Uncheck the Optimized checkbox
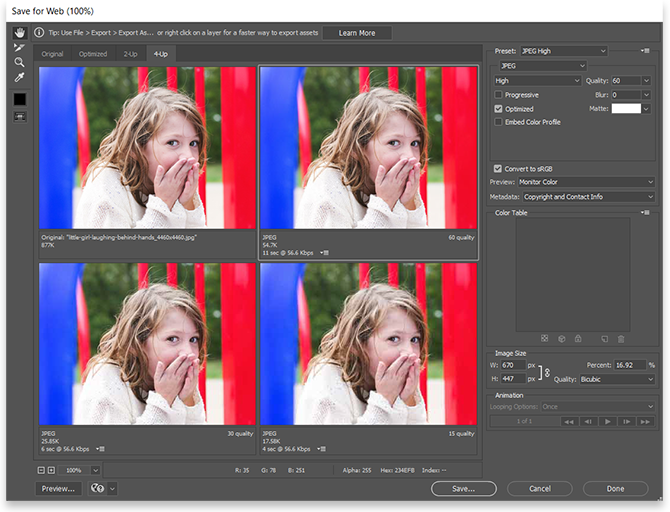Viewport: 670px width, 512px height. [x=499, y=108]
